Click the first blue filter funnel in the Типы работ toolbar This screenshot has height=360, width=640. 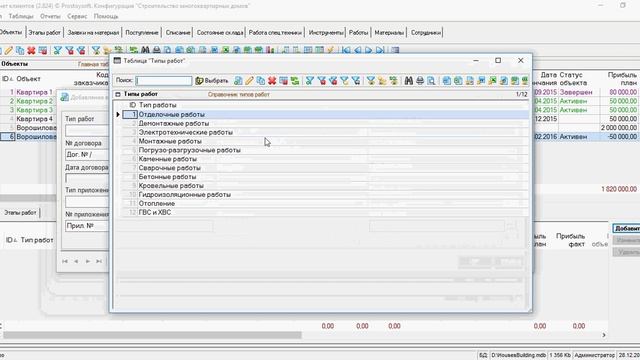coord(310,81)
